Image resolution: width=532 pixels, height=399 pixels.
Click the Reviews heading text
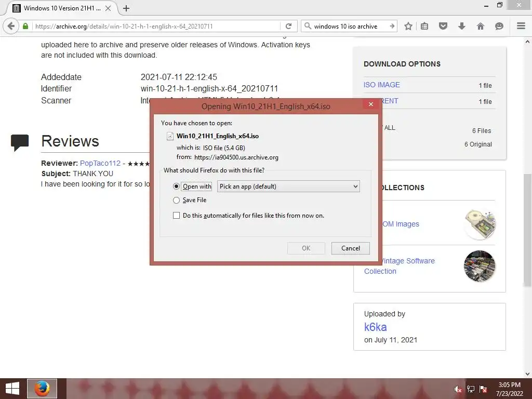tap(70, 141)
